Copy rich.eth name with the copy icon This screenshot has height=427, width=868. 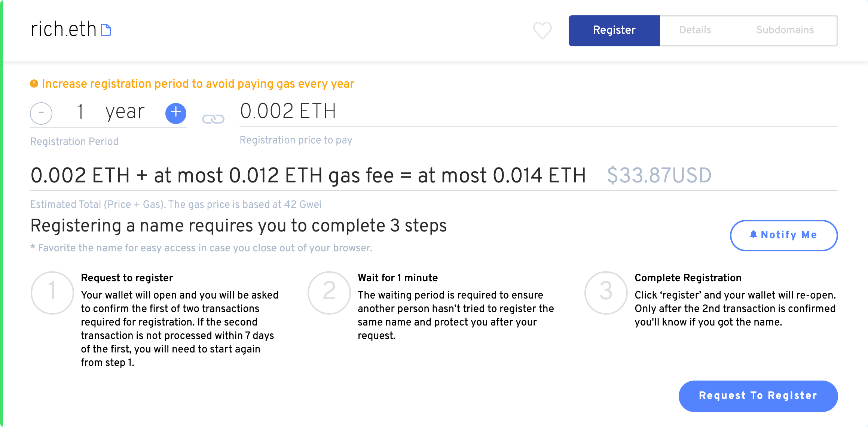[106, 30]
